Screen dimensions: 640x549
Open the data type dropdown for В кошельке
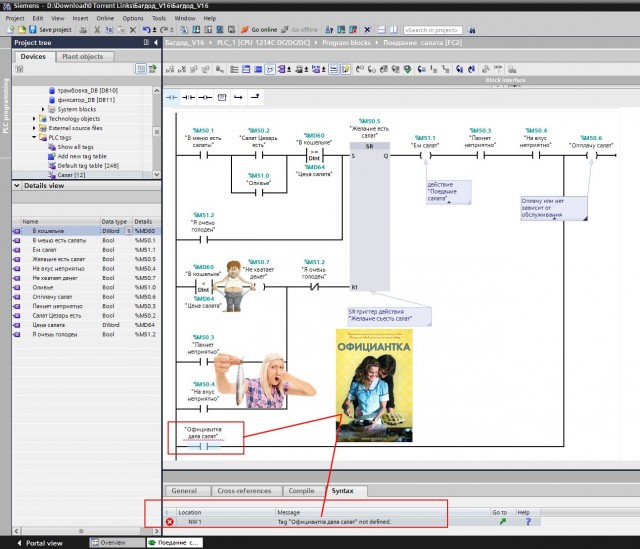(128, 231)
